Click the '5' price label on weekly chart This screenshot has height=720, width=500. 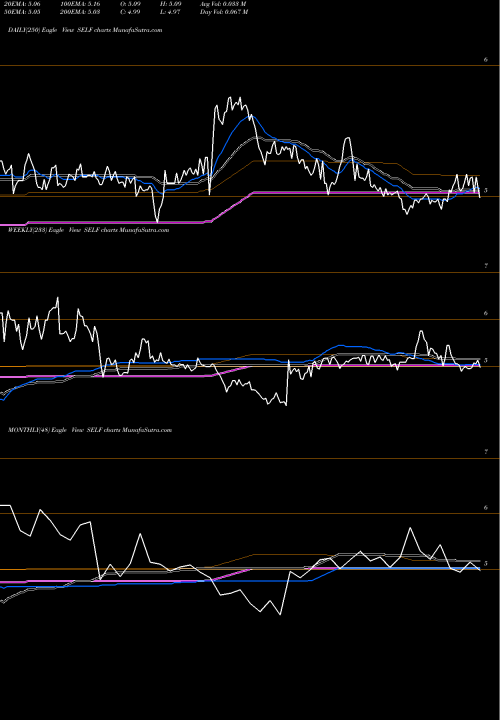pyautogui.click(x=486, y=360)
